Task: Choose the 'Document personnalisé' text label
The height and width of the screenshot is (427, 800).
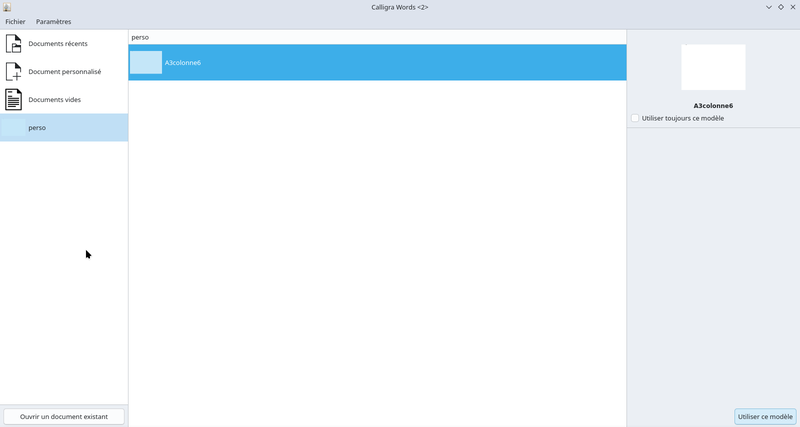Action: pos(64,72)
